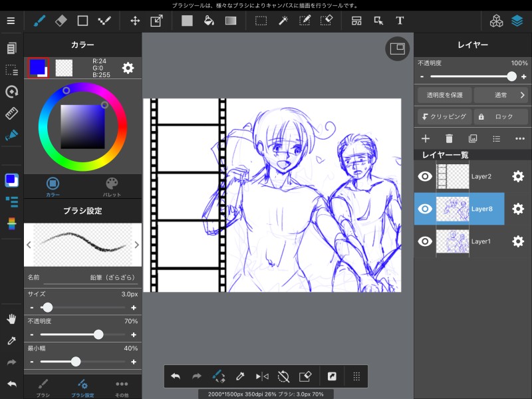Show next brush preview arrow
532x399 pixels.
click(136, 245)
